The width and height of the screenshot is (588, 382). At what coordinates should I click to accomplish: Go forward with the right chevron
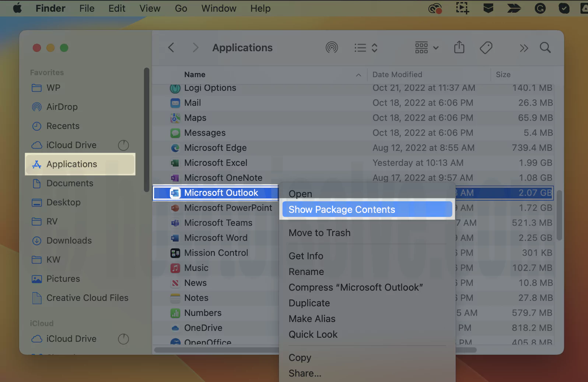pos(196,48)
